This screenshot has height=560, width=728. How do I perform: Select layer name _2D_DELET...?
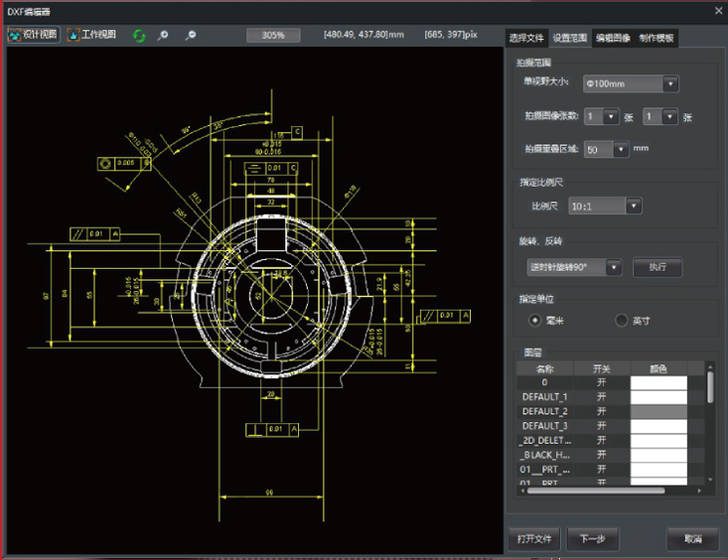tap(545, 440)
